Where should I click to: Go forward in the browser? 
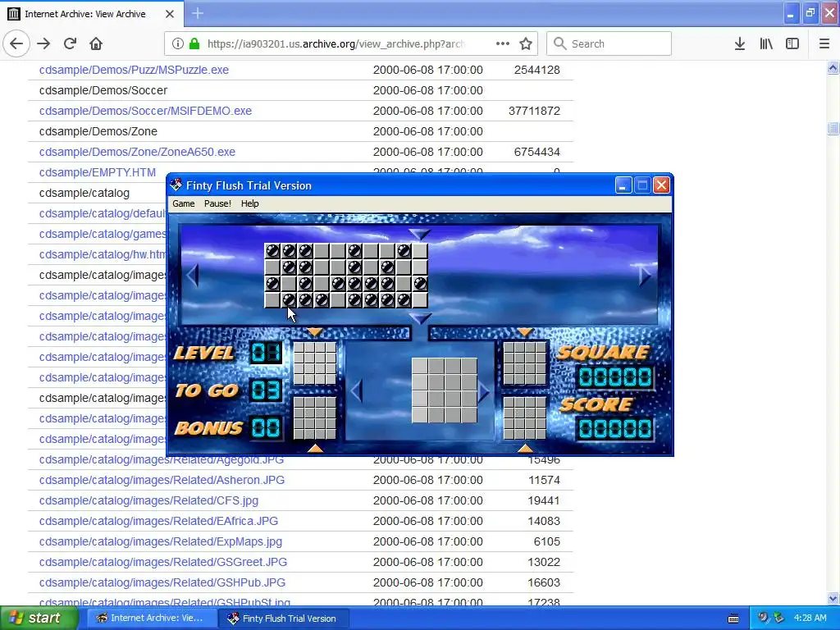pyautogui.click(x=43, y=44)
